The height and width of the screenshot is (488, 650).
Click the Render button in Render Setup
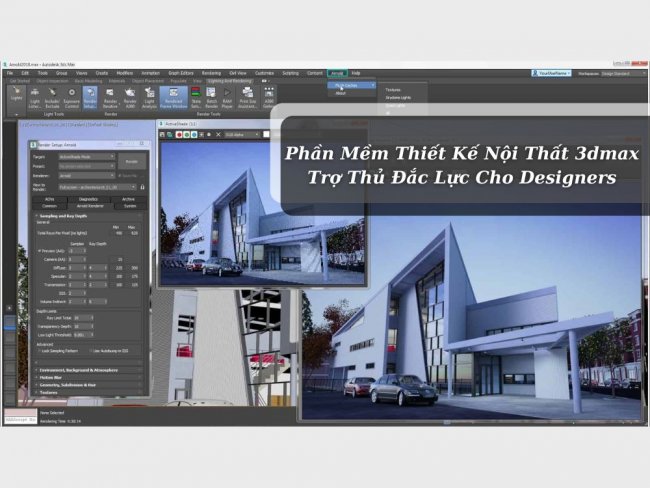click(132, 161)
